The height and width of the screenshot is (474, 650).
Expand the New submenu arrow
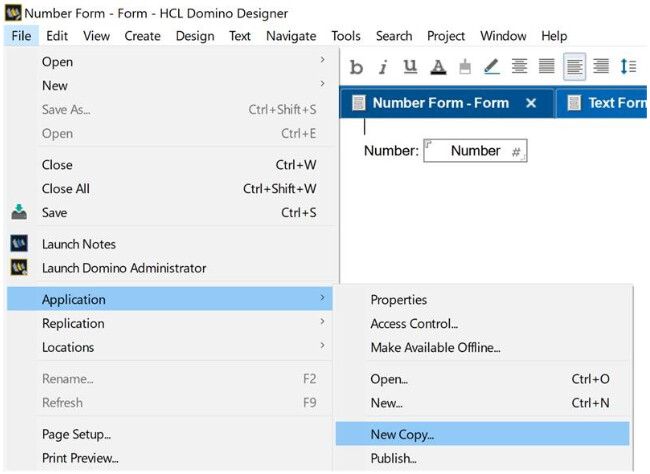[322, 84]
